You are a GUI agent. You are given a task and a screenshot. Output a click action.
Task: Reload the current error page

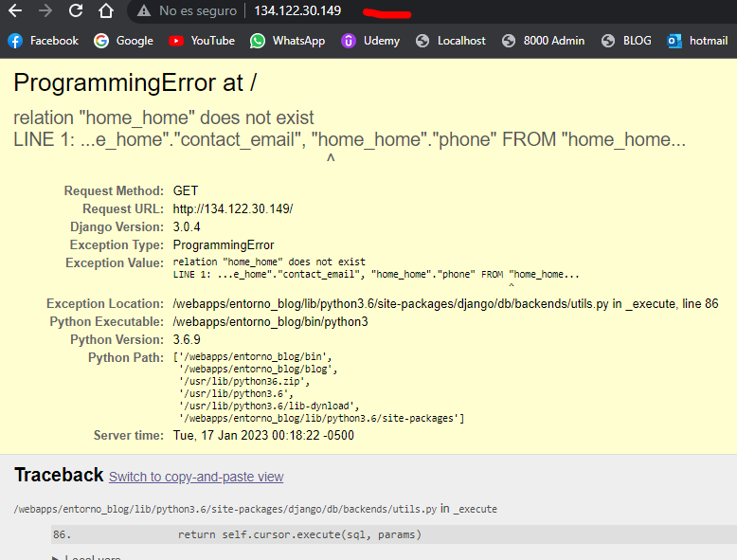point(75,11)
